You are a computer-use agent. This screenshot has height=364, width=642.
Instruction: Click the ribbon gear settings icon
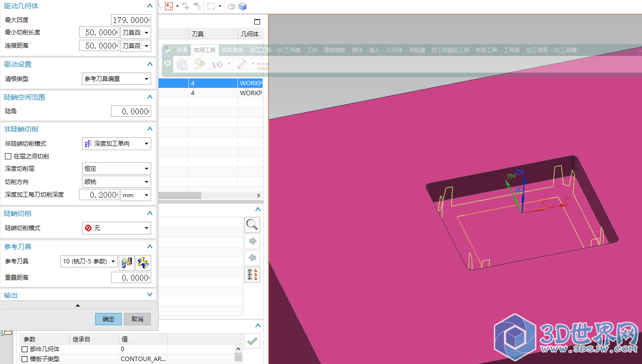click(167, 63)
